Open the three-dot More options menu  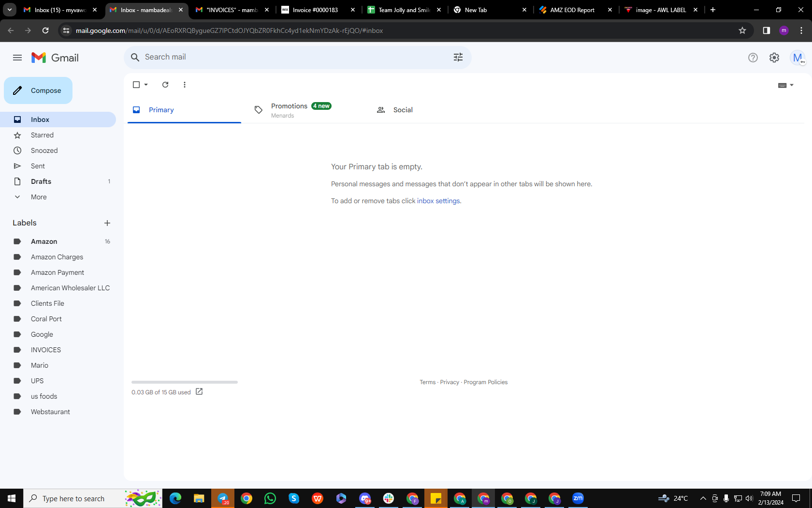click(185, 85)
